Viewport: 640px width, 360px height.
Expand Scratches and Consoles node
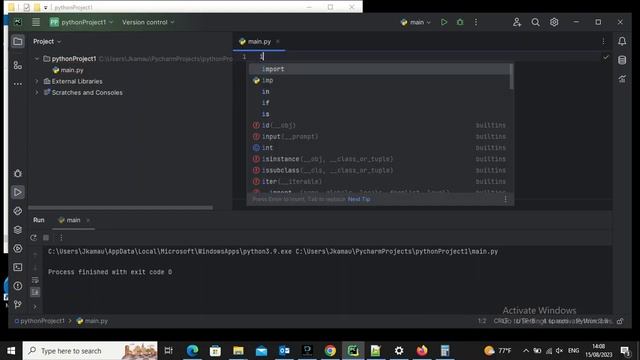pyautogui.click(x=37, y=93)
